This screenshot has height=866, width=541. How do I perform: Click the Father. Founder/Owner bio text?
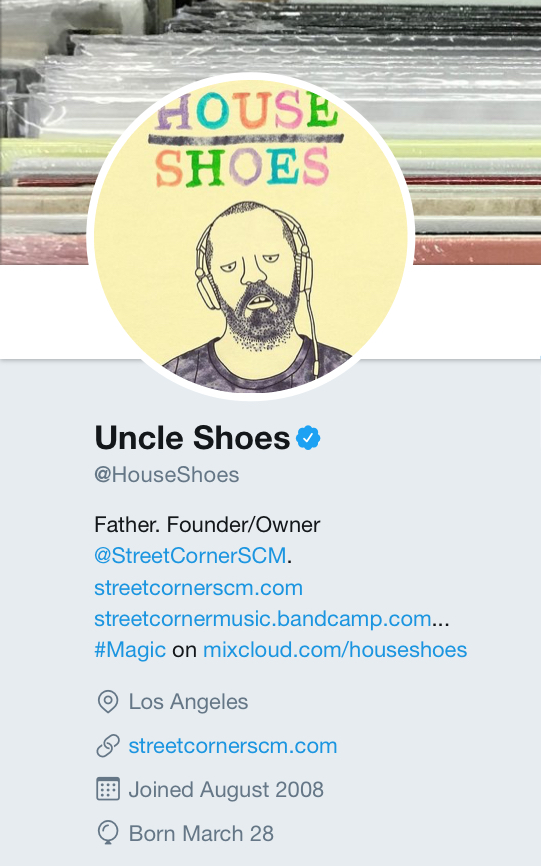click(207, 525)
